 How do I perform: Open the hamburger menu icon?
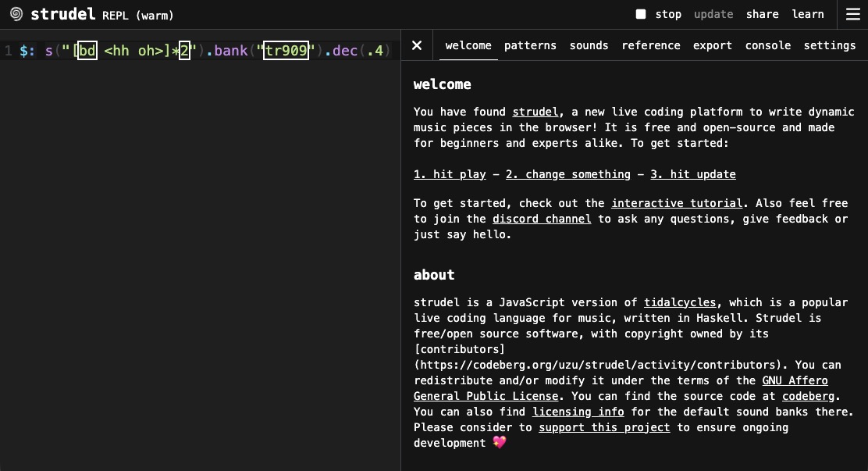coord(853,14)
